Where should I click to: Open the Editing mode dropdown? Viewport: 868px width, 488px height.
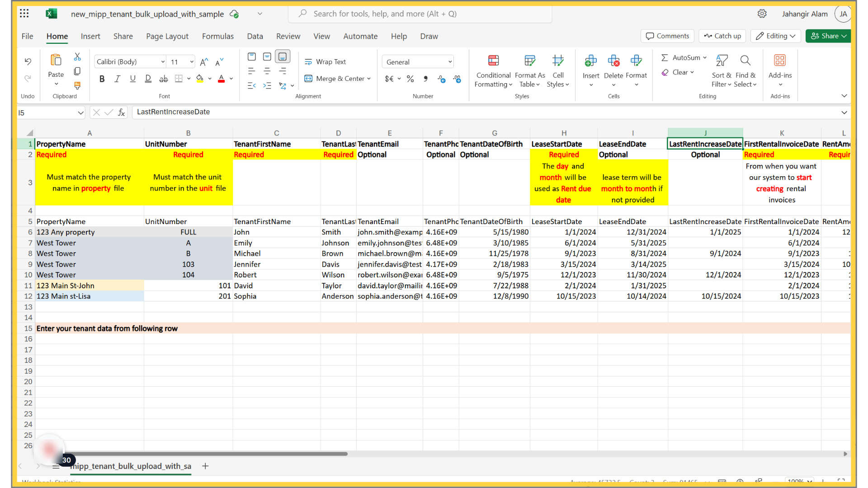[x=776, y=36]
